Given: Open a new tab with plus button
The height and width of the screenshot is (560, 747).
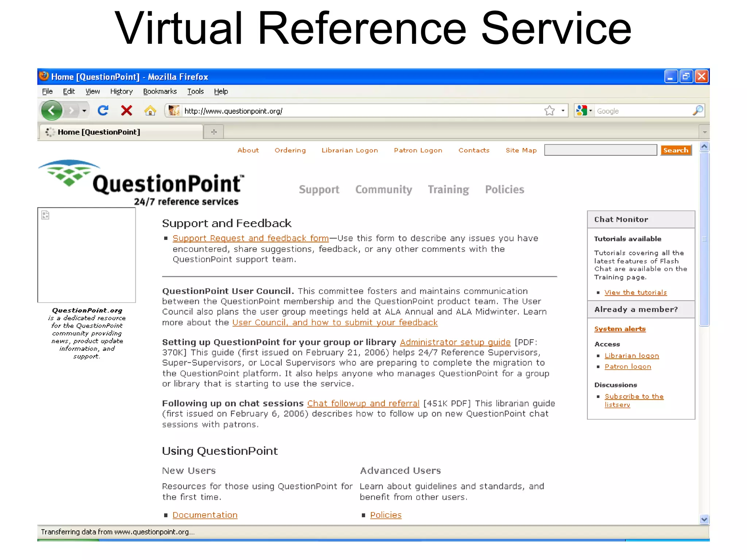Looking at the screenshot, I should tap(214, 132).
